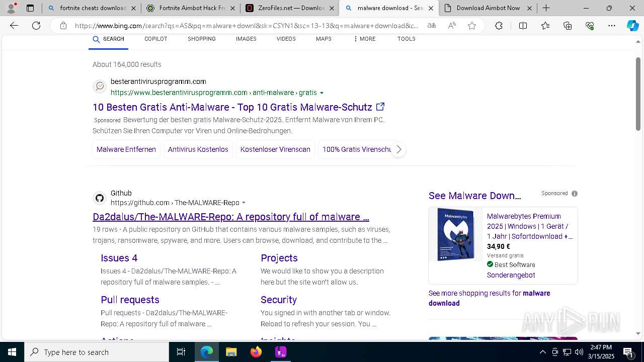Screen dimensions: 644x362
Task: Open Best Software seller link
Action: tap(515, 265)
